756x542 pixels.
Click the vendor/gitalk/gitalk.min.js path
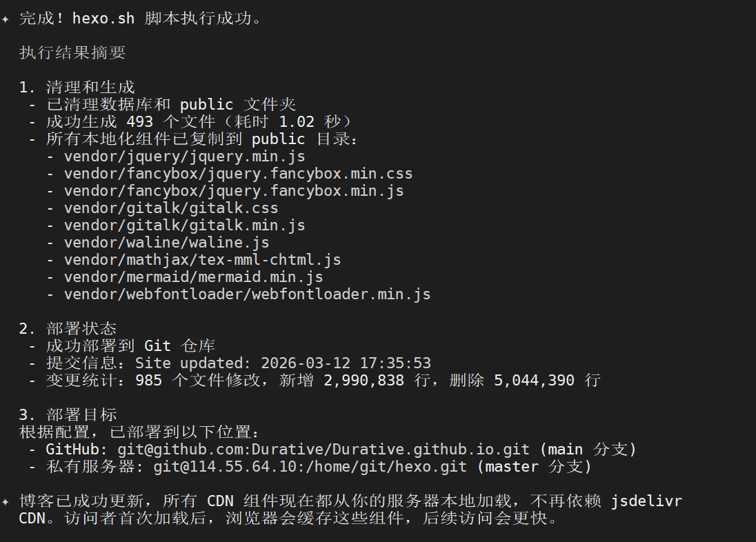[x=184, y=225]
